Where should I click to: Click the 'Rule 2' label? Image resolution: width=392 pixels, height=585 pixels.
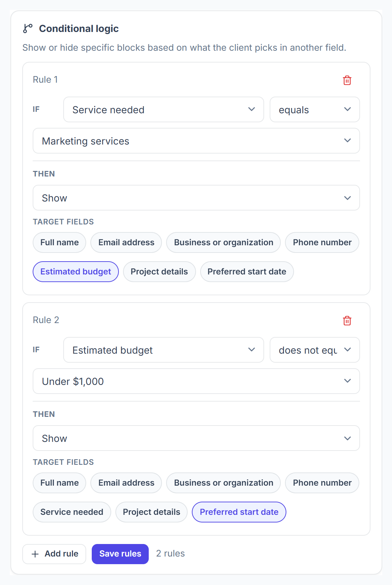coord(46,320)
